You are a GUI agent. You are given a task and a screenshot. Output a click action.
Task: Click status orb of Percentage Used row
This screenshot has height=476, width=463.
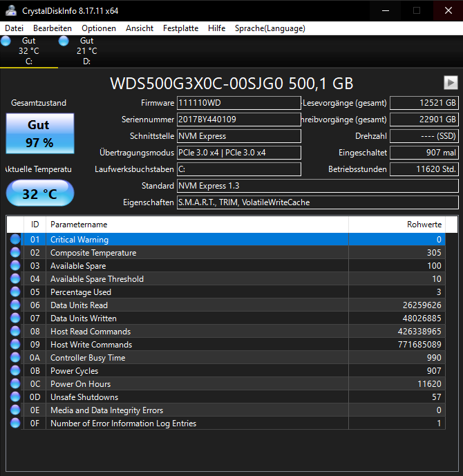[x=15, y=292]
